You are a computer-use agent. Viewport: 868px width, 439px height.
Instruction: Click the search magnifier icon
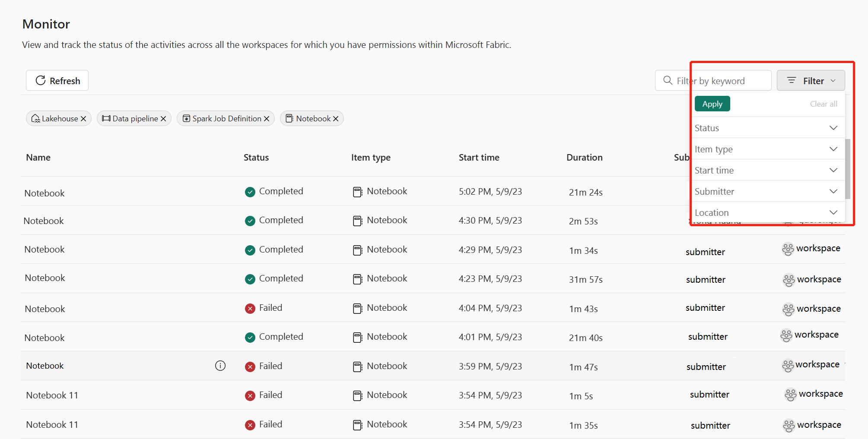coord(668,81)
